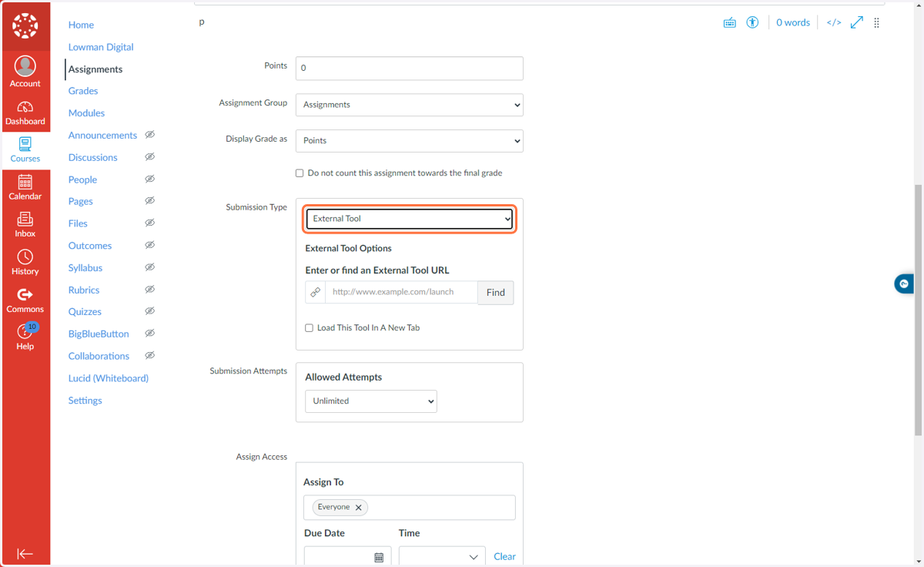Open the Lowman Digital link
924x567 pixels.
pyautogui.click(x=101, y=47)
